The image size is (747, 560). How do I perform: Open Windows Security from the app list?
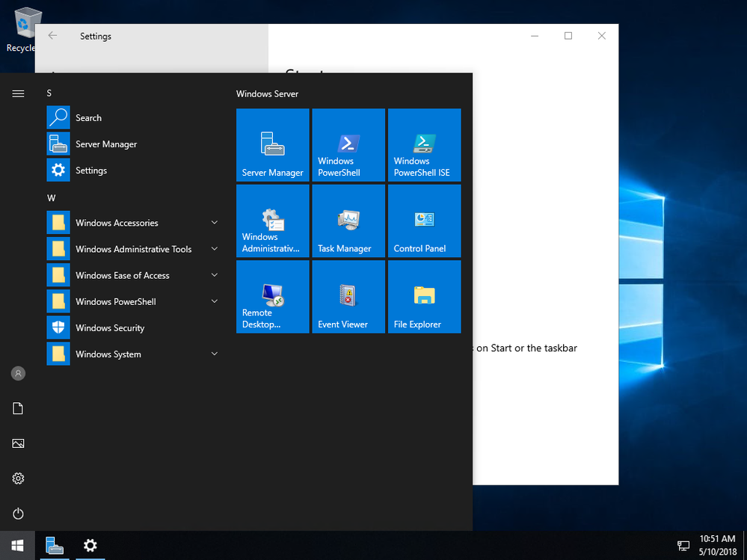[110, 328]
